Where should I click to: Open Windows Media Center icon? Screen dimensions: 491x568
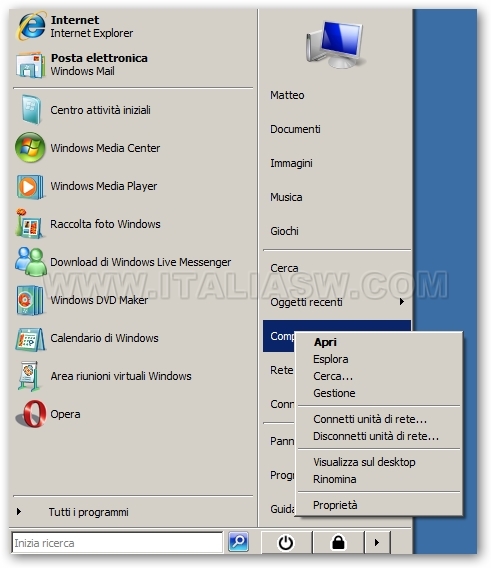click(30, 147)
